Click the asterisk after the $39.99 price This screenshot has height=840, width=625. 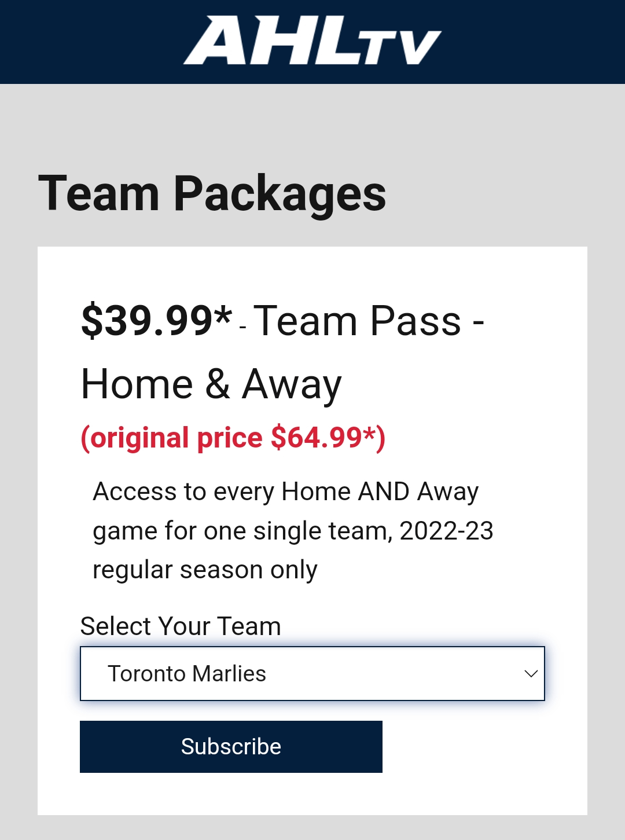[x=223, y=315]
